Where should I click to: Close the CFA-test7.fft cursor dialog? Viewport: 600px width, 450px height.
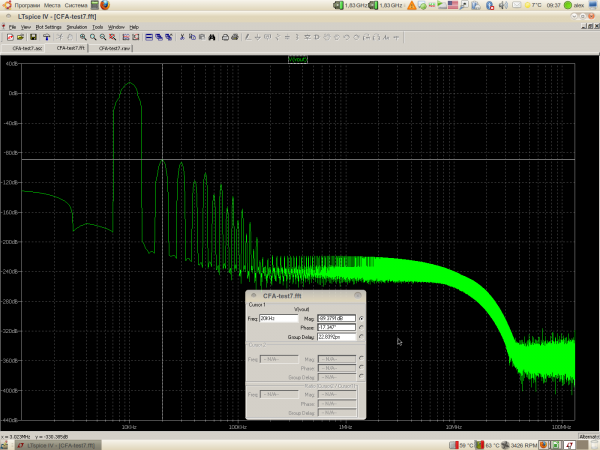click(x=357, y=295)
